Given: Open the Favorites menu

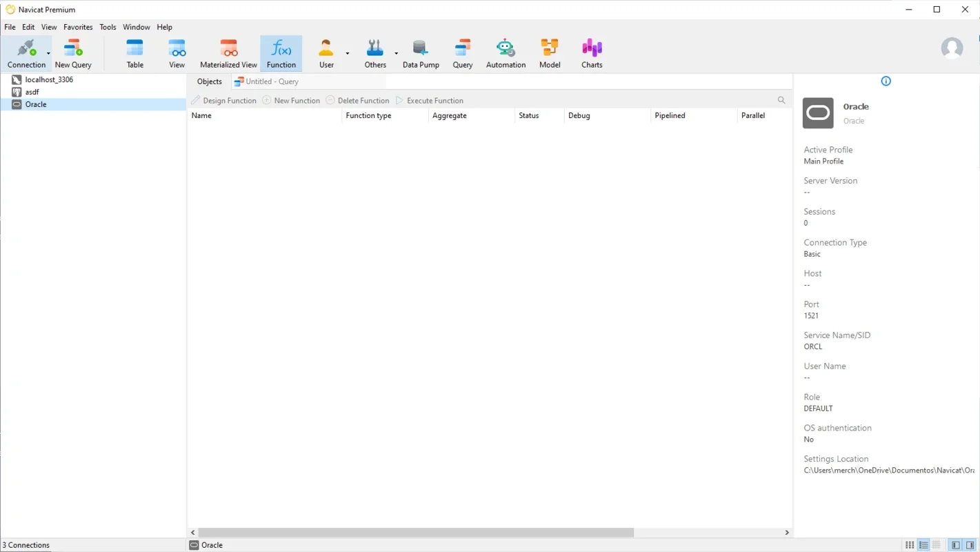Looking at the screenshot, I should click(78, 27).
